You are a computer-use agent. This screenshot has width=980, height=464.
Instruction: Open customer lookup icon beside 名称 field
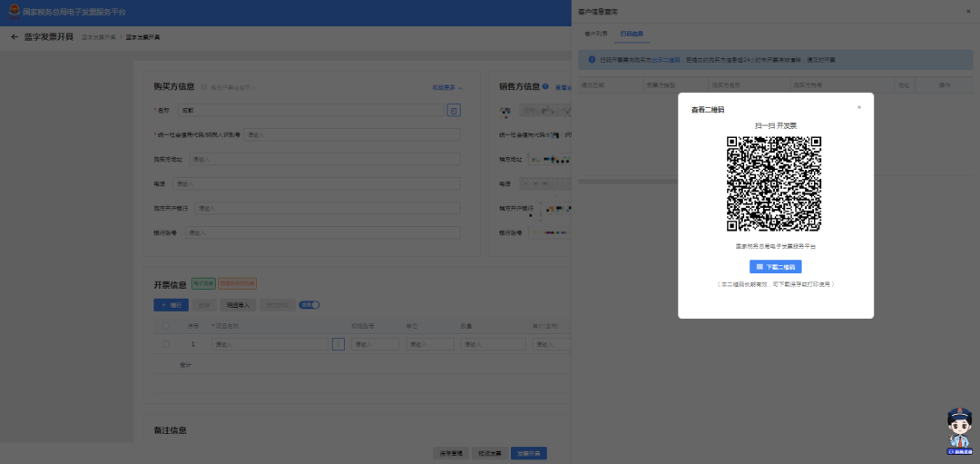(x=454, y=110)
